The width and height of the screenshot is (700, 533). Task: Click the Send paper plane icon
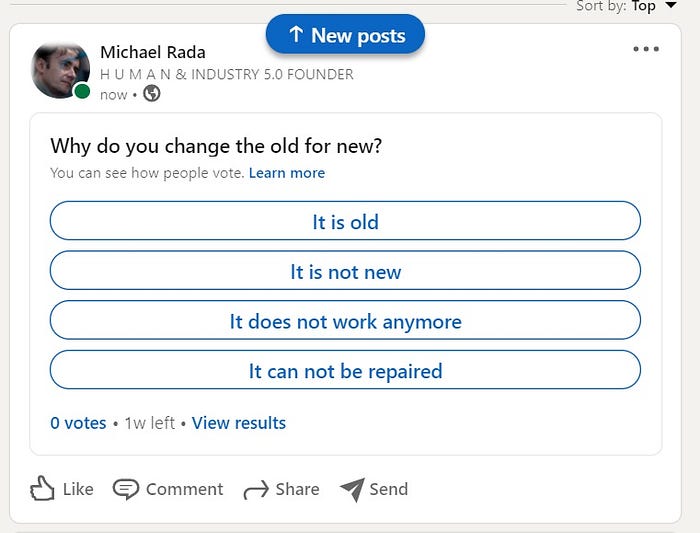pyautogui.click(x=352, y=489)
